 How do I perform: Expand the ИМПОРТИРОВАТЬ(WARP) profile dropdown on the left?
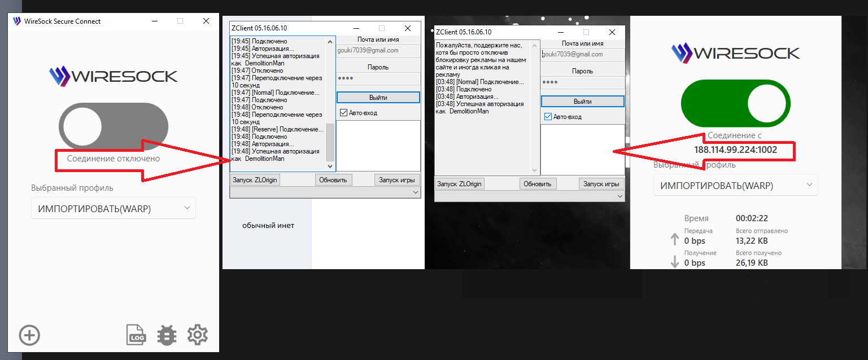pyautogui.click(x=114, y=208)
